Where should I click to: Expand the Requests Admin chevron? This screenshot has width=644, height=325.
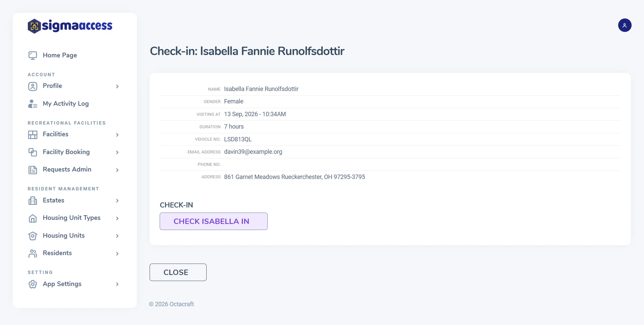pyautogui.click(x=117, y=170)
